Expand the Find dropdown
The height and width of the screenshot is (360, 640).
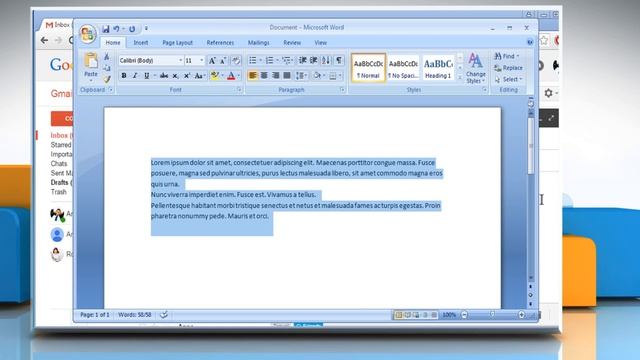pyautogui.click(x=518, y=56)
